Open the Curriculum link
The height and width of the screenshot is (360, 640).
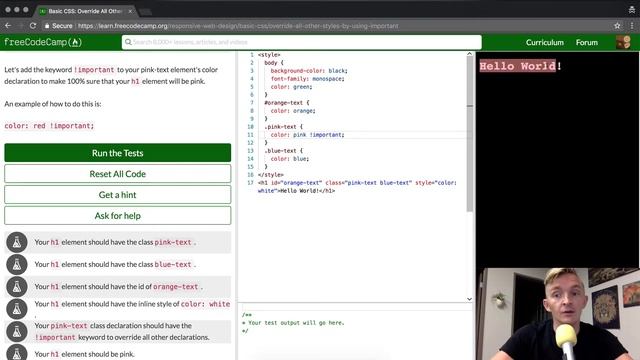(x=544, y=42)
